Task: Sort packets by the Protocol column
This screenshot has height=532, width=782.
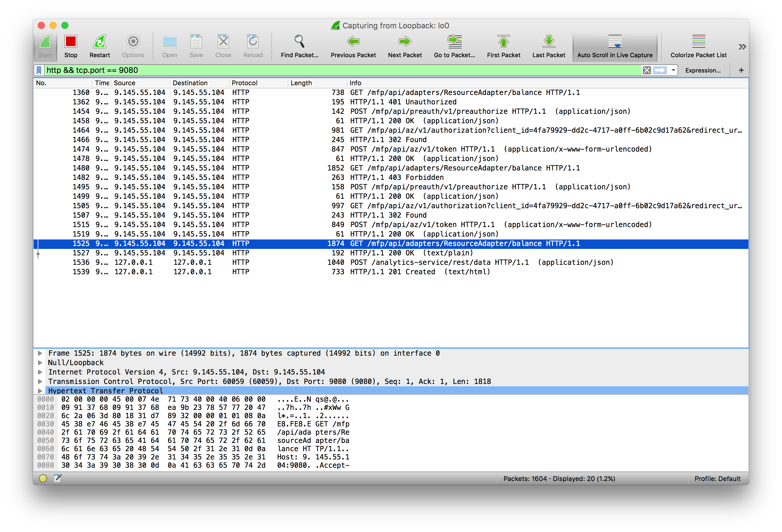Action: click(x=244, y=83)
